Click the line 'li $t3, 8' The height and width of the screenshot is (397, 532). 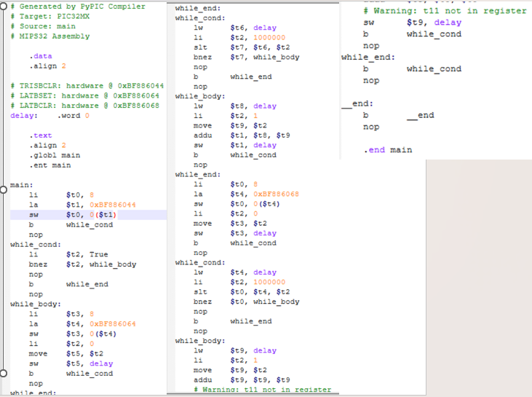61,314
